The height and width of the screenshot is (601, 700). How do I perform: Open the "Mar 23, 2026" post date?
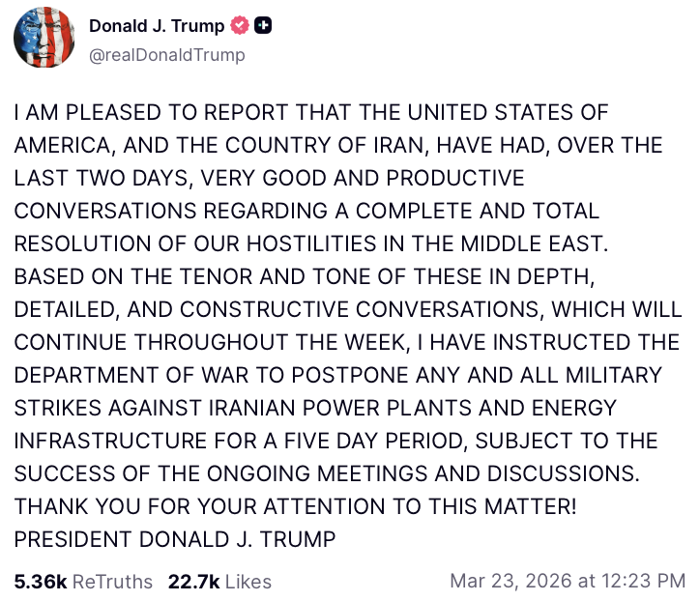(509, 582)
